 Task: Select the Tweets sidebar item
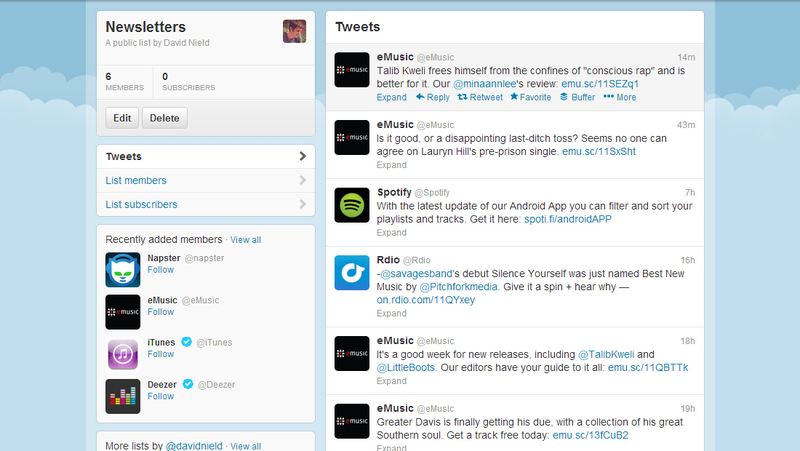pyautogui.click(x=206, y=157)
